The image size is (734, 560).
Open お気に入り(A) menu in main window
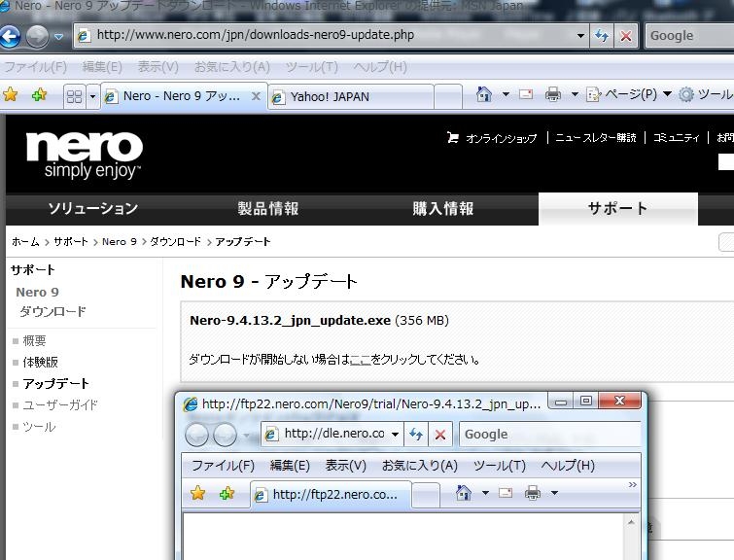click(232, 66)
